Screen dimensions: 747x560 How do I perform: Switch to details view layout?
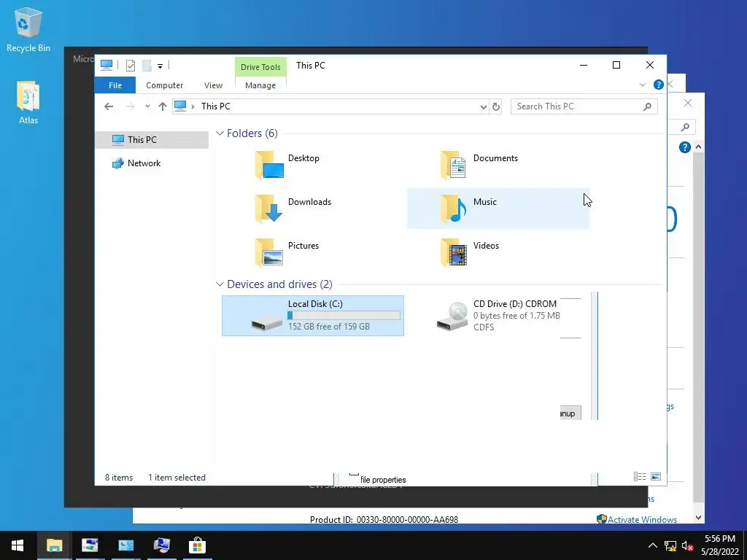pos(639,477)
